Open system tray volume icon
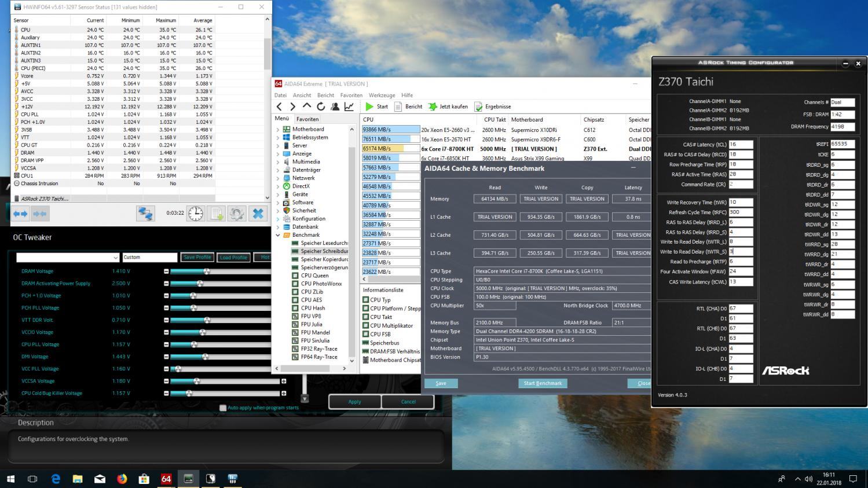The width and height of the screenshot is (868, 488). click(808, 479)
